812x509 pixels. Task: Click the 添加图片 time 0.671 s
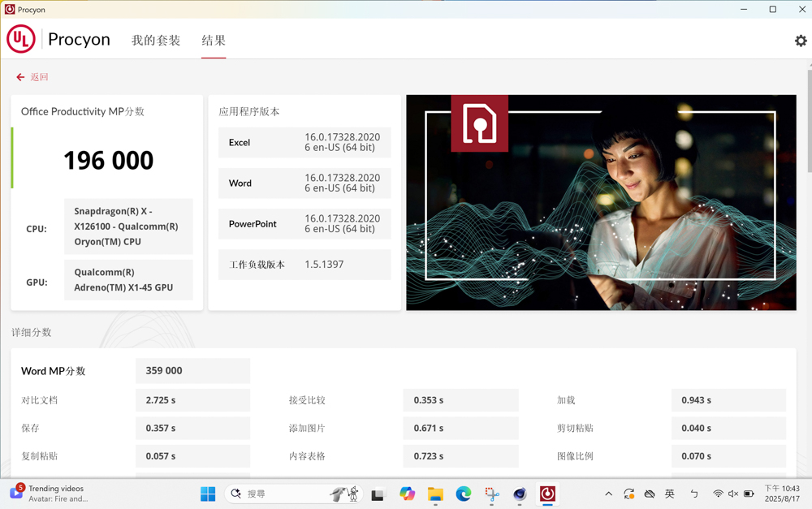coord(461,428)
